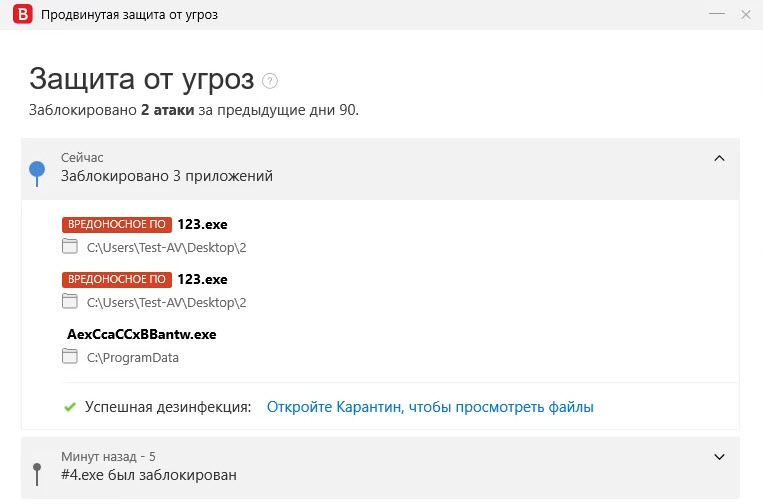Click folder icon under the second 123.exe entry

pyautogui.click(x=70, y=302)
